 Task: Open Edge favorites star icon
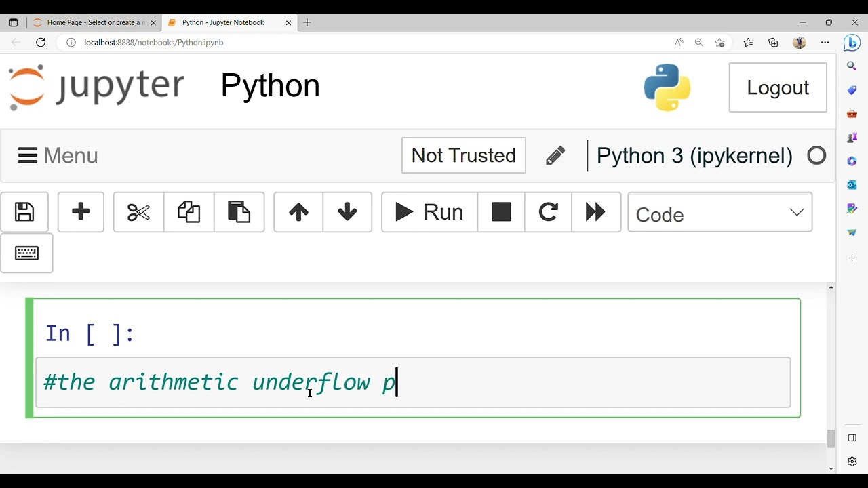pos(748,42)
